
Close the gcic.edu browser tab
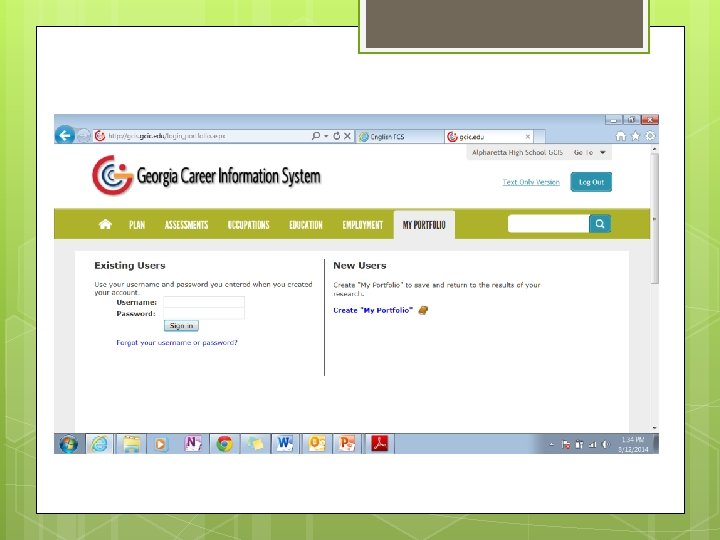coord(528,136)
